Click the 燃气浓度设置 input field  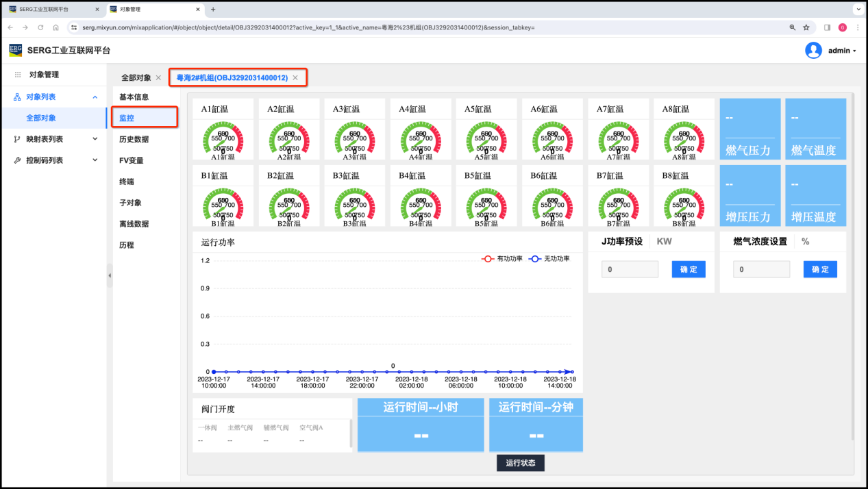[762, 270]
